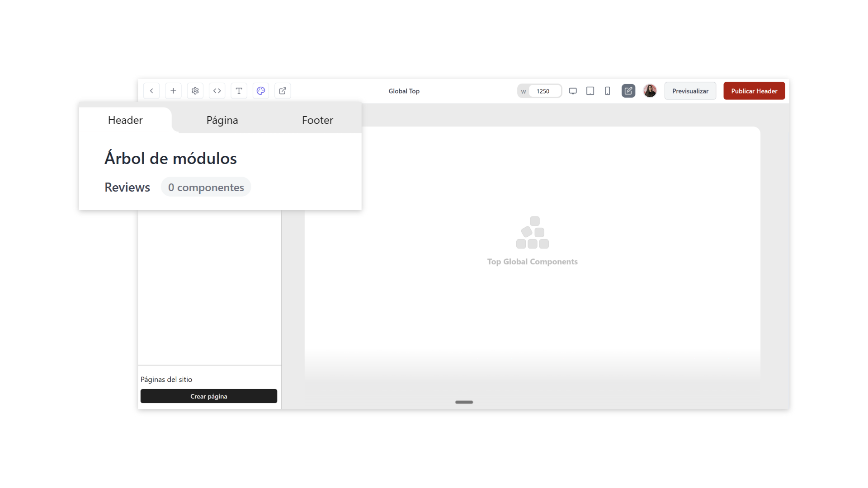Image resolution: width=868 pixels, height=488 pixels.
Task: Click the bottom canvas resize handle bar
Action: tap(464, 402)
